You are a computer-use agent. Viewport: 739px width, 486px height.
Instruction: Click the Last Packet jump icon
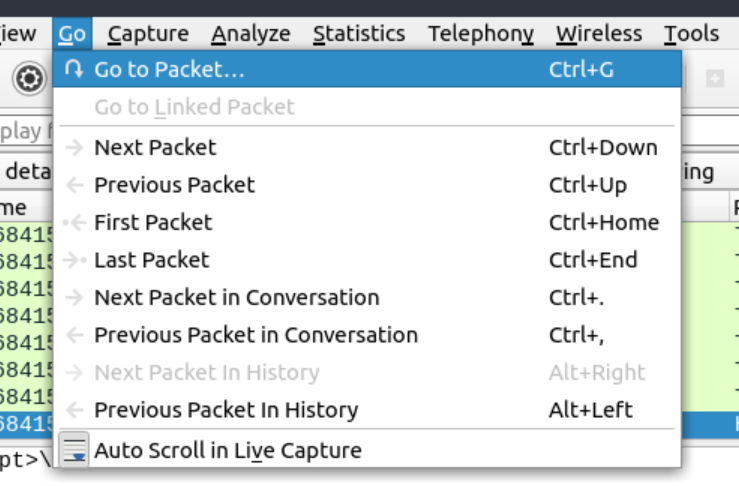[74, 260]
